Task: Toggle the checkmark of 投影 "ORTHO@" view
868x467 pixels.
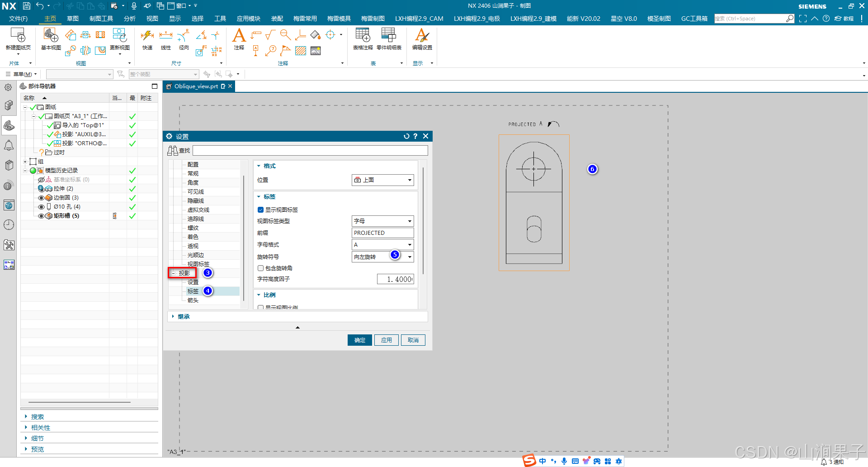Action: click(x=50, y=143)
